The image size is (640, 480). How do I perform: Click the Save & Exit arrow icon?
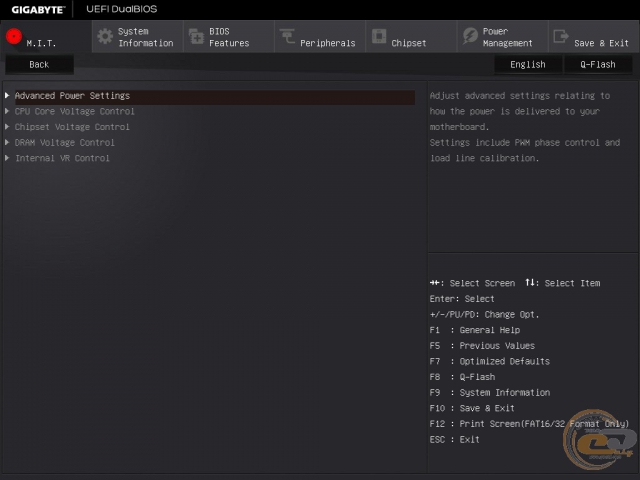click(x=561, y=36)
